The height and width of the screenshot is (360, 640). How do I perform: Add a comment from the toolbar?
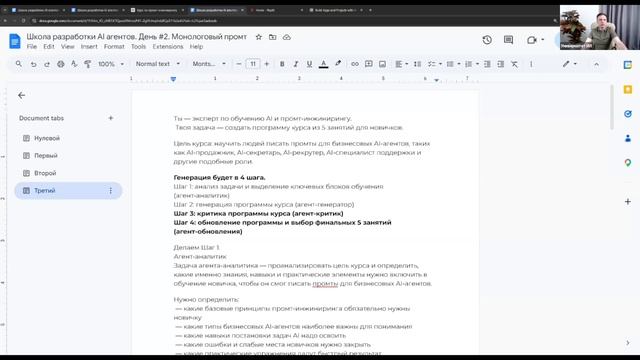click(369, 64)
